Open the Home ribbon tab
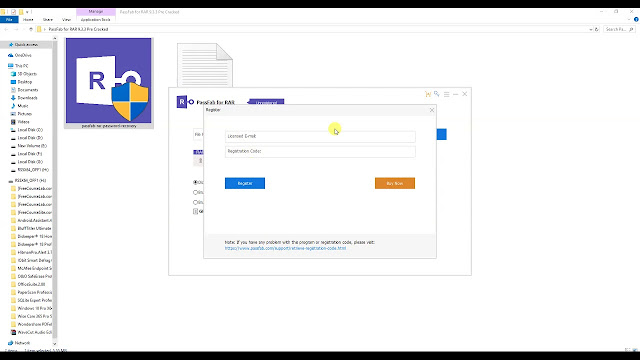Image resolution: width=640 pixels, height=360 pixels. point(28,20)
